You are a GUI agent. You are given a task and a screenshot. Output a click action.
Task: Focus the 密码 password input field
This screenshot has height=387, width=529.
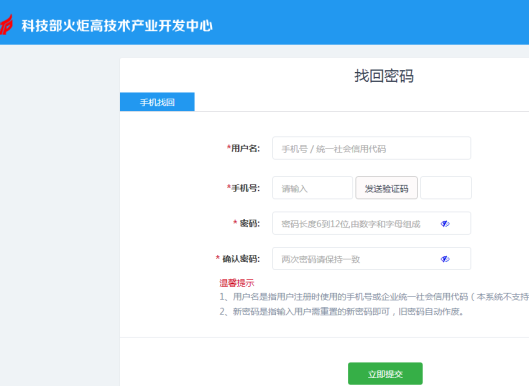click(371, 223)
